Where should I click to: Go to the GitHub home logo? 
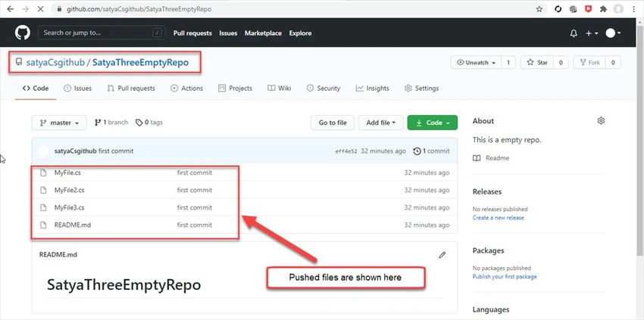point(23,33)
